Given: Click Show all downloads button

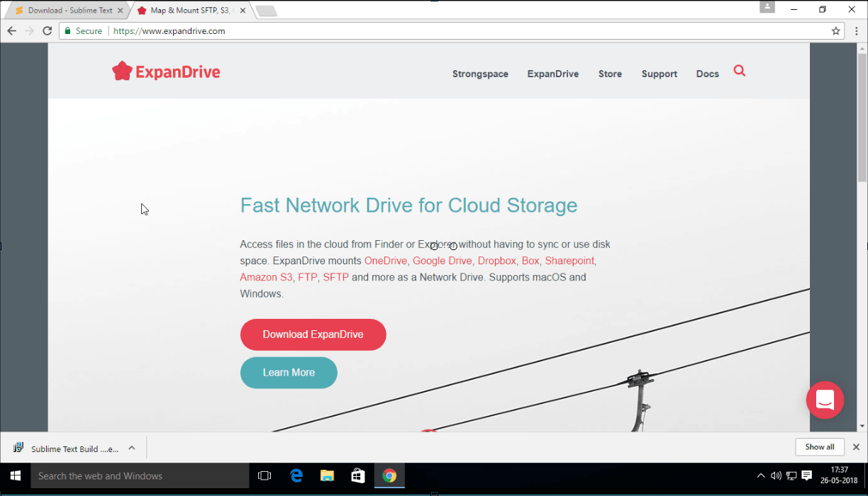Looking at the screenshot, I should [x=820, y=447].
